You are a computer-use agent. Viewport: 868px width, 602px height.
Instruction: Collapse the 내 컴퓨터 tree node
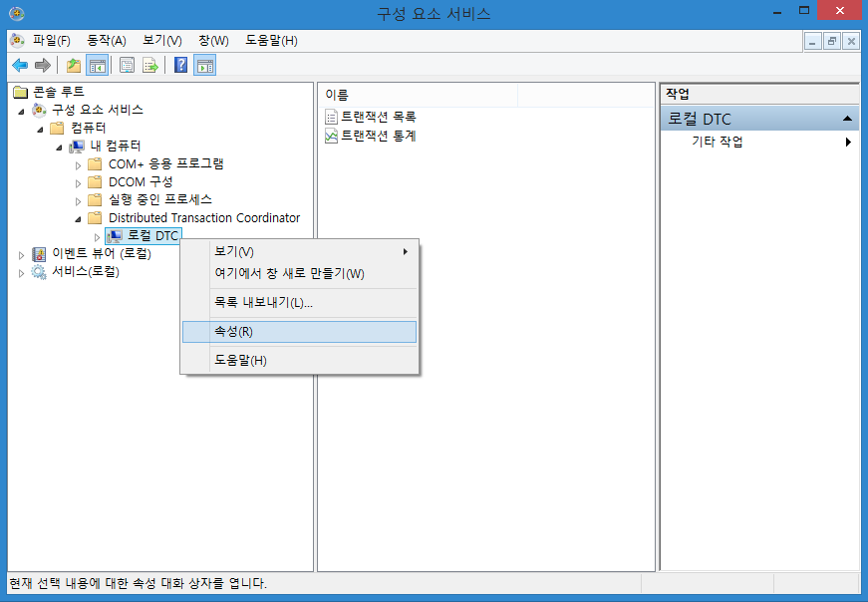point(59,148)
